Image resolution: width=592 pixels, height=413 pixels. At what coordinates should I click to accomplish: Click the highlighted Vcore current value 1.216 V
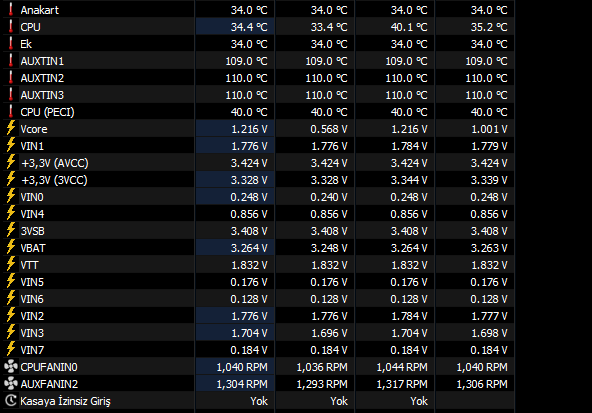point(249,129)
